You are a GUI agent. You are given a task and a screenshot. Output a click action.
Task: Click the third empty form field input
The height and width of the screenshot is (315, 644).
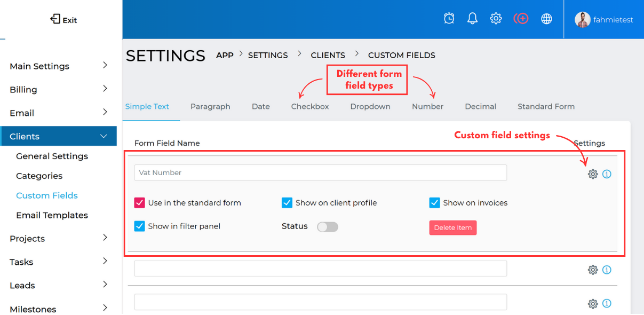click(x=321, y=302)
